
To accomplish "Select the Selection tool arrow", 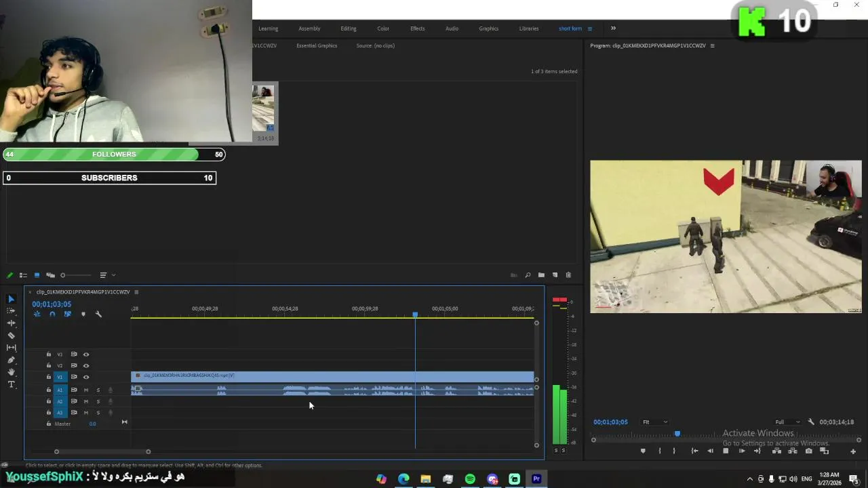I will [x=11, y=299].
